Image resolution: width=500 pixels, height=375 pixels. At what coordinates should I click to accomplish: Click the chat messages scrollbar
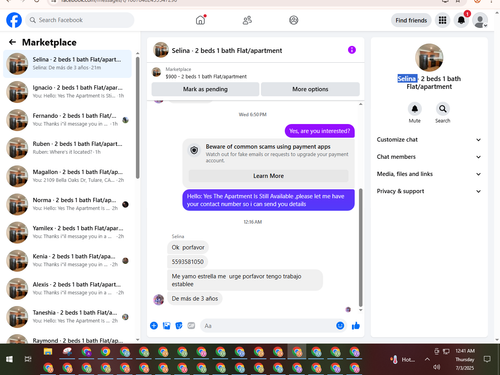tap(360, 247)
